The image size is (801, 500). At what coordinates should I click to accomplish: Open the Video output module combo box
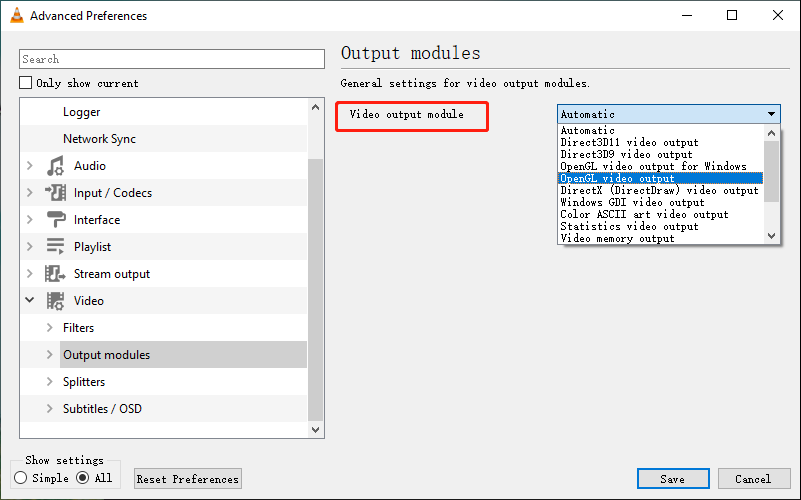click(669, 114)
